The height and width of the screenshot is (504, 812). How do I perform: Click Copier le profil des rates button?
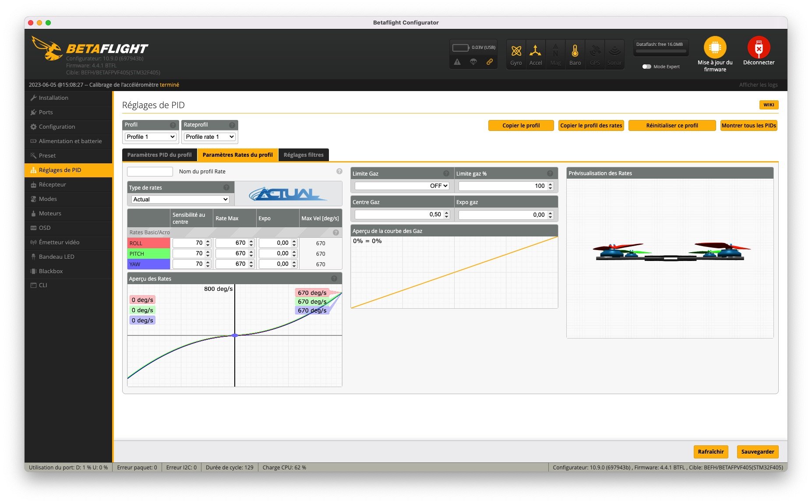coord(591,125)
